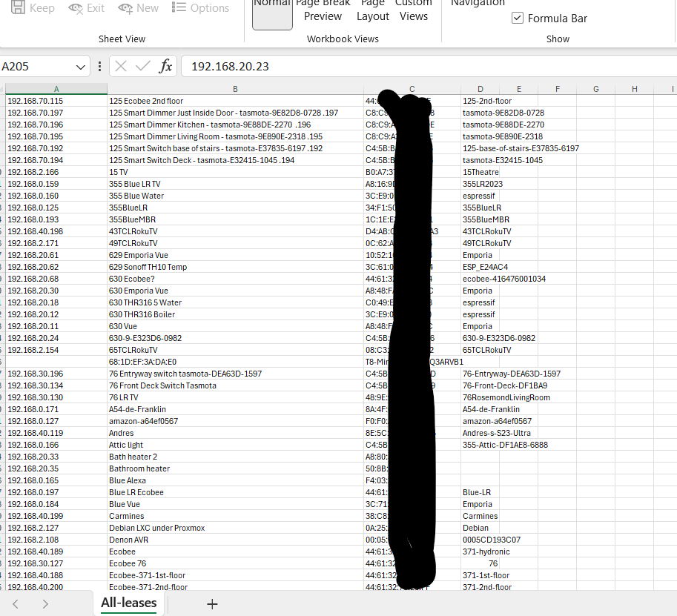The height and width of the screenshot is (616, 677).
Task: Click the three-dot formula bar handle
Action: (100, 67)
